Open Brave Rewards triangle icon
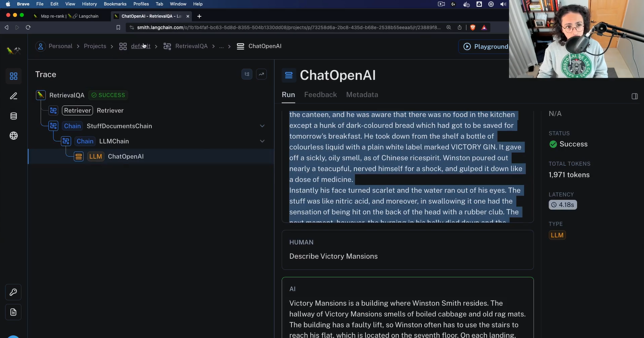Screen dimensions: 644x338 pos(484,28)
